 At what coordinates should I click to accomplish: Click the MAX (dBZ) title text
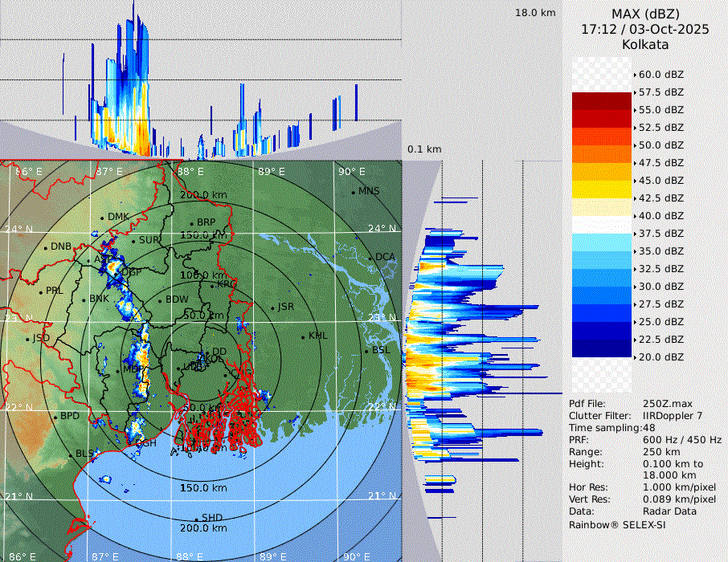pyautogui.click(x=645, y=14)
